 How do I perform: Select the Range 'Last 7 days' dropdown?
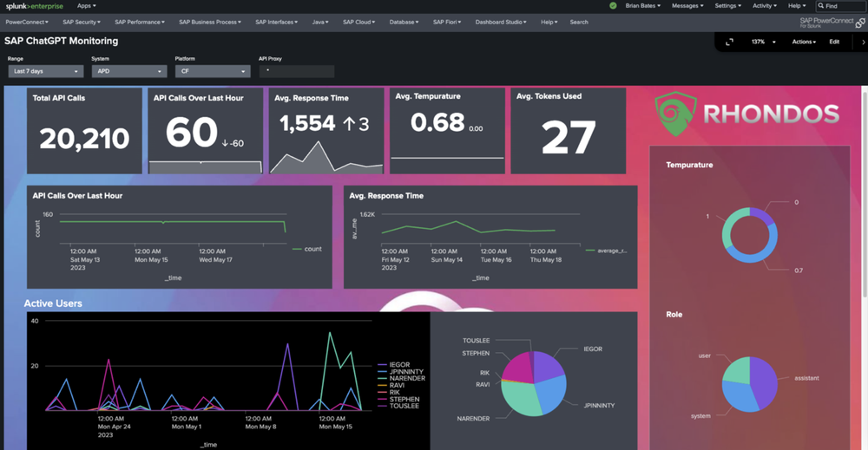pyautogui.click(x=45, y=71)
